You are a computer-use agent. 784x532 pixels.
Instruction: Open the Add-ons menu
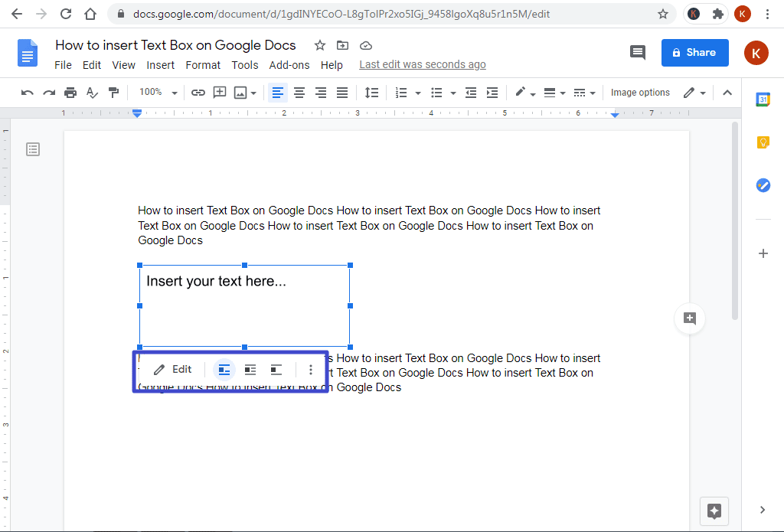pyautogui.click(x=289, y=65)
